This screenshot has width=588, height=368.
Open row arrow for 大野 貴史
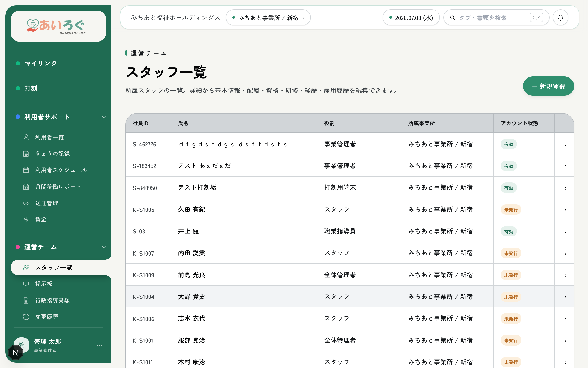click(566, 297)
